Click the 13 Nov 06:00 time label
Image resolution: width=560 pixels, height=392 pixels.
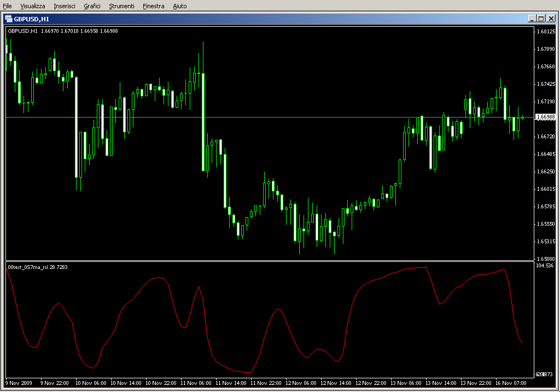(x=406, y=383)
